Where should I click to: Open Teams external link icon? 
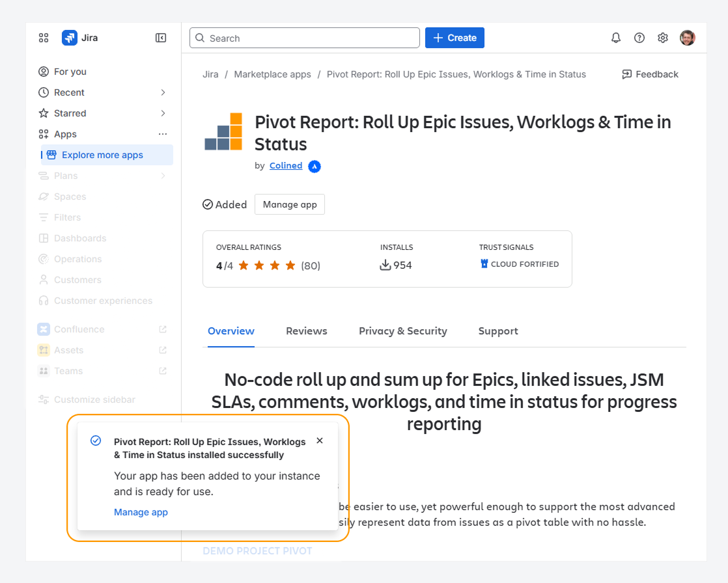coord(163,371)
